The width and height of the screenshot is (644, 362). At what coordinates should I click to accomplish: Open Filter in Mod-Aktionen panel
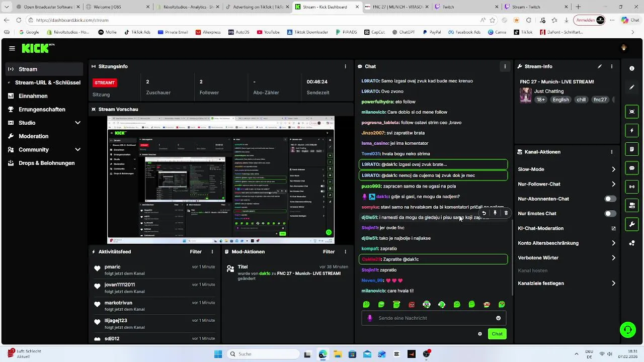(329, 252)
